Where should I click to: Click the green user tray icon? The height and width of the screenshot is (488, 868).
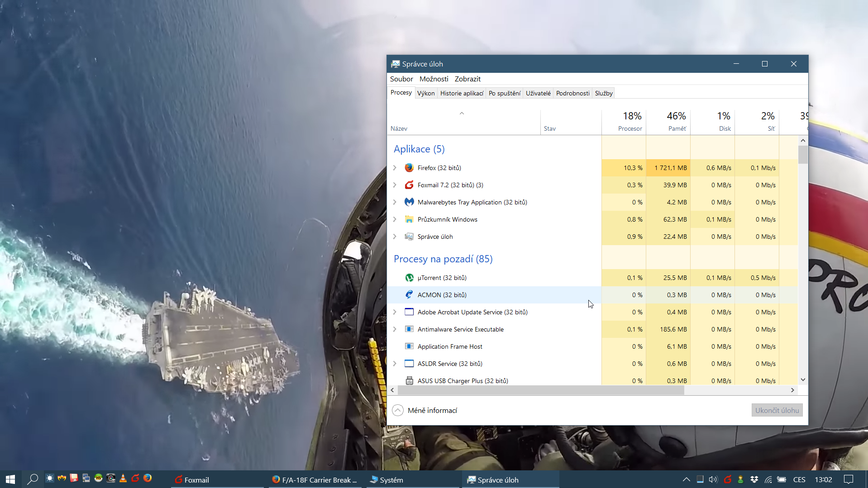740,479
